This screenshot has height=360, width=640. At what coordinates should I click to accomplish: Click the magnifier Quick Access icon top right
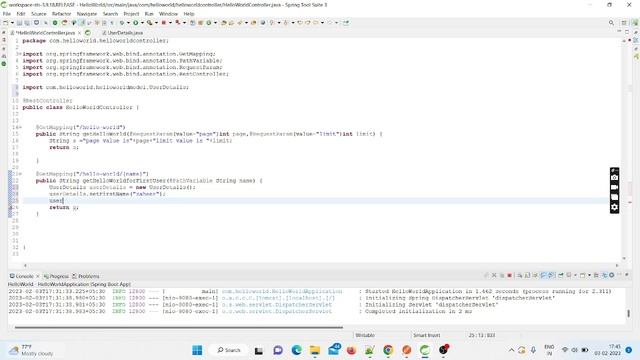pyautogui.click(x=611, y=23)
